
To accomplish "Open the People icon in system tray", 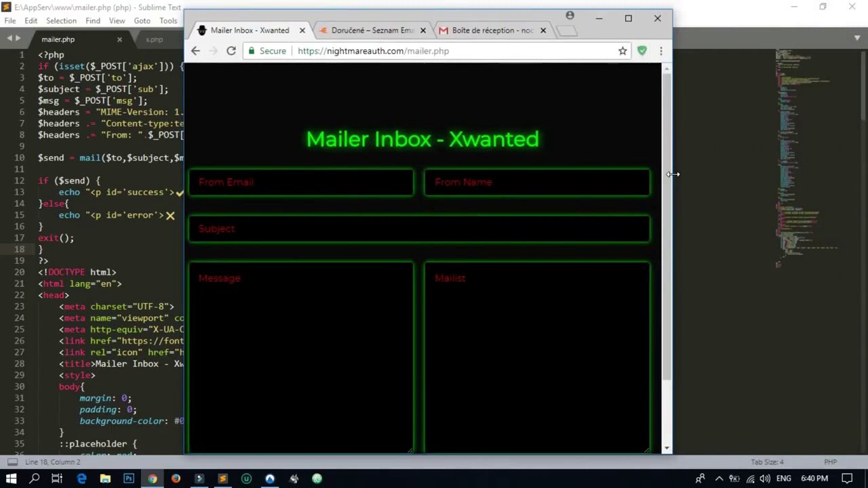I will (x=700, y=479).
